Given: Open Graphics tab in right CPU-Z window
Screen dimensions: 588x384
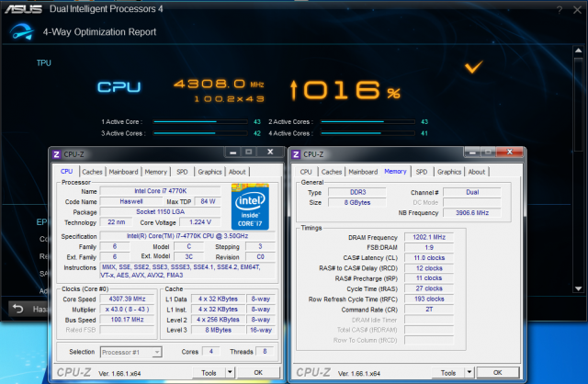Looking at the screenshot, I should tap(449, 172).
